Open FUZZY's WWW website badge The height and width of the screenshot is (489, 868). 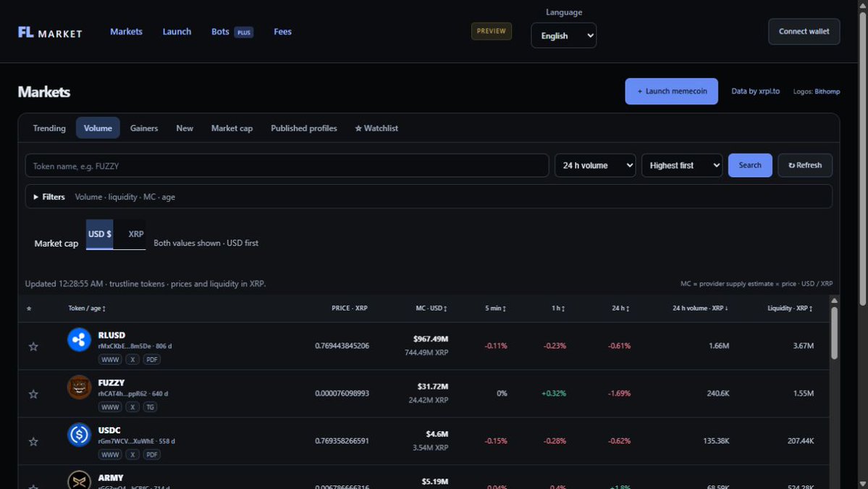coord(109,407)
